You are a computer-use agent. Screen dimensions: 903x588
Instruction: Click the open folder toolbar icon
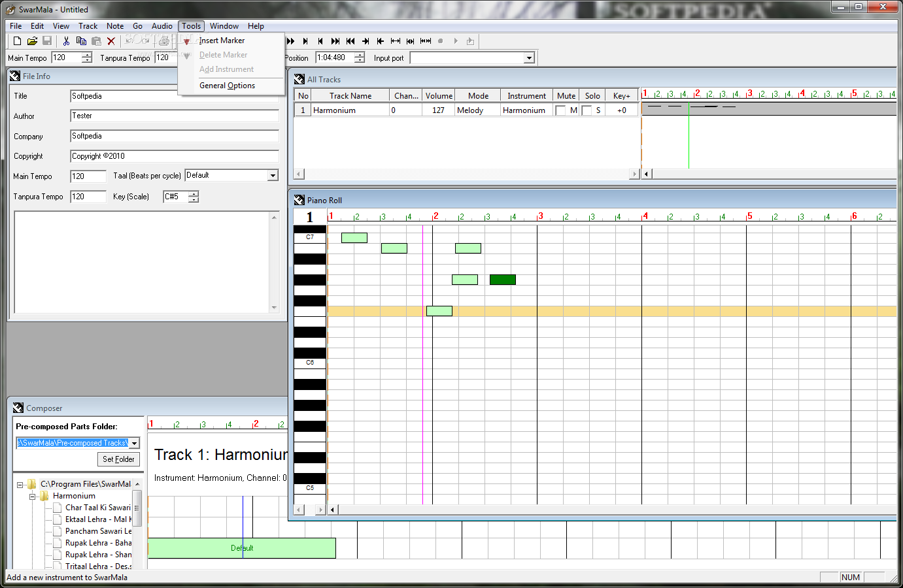click(x=32, y=41)
